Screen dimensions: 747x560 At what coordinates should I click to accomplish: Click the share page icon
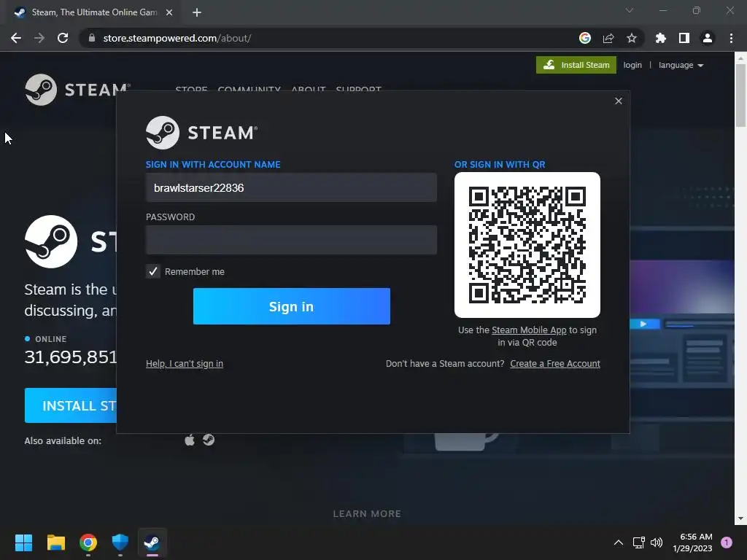click(x=608, y=38)
